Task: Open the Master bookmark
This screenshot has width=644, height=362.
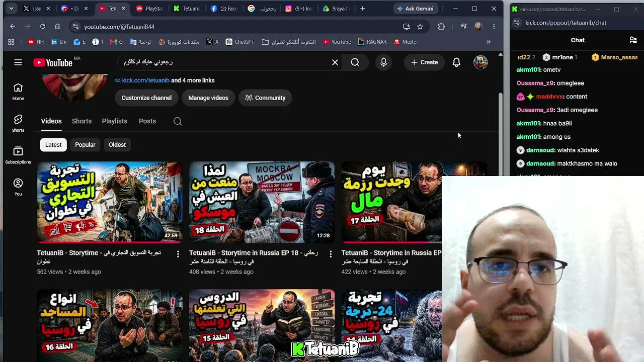Action: point(406,42)
